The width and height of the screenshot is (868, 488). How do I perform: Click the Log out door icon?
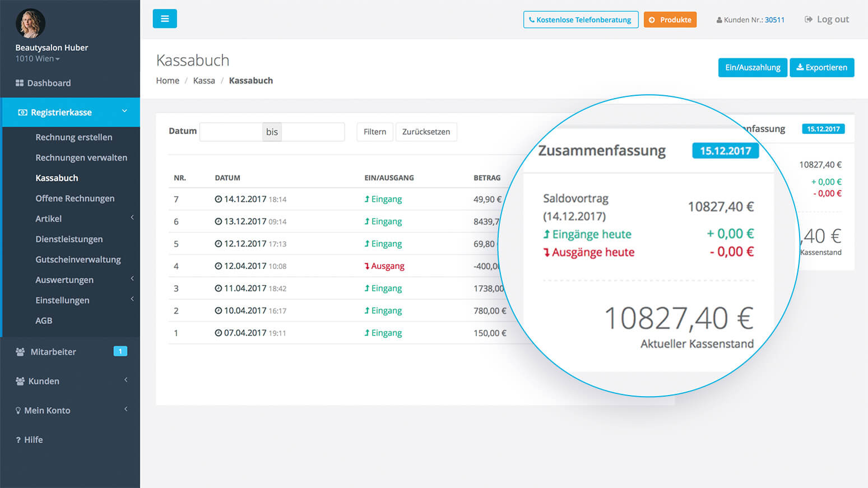(807, 18)
